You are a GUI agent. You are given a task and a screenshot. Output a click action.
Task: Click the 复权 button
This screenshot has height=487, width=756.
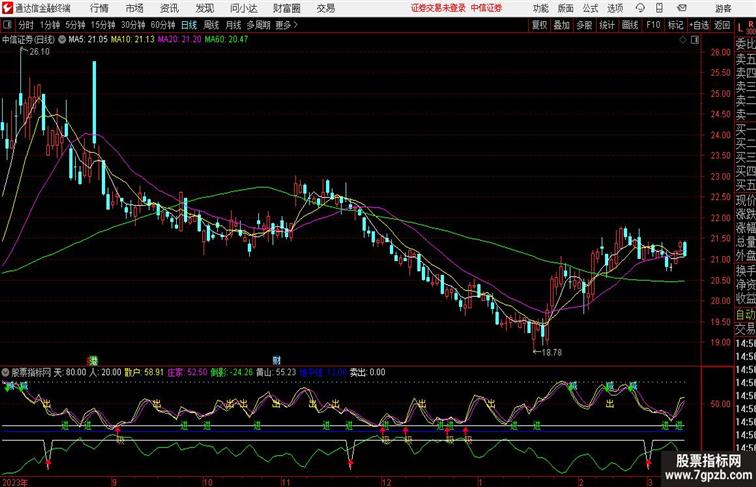540,25
